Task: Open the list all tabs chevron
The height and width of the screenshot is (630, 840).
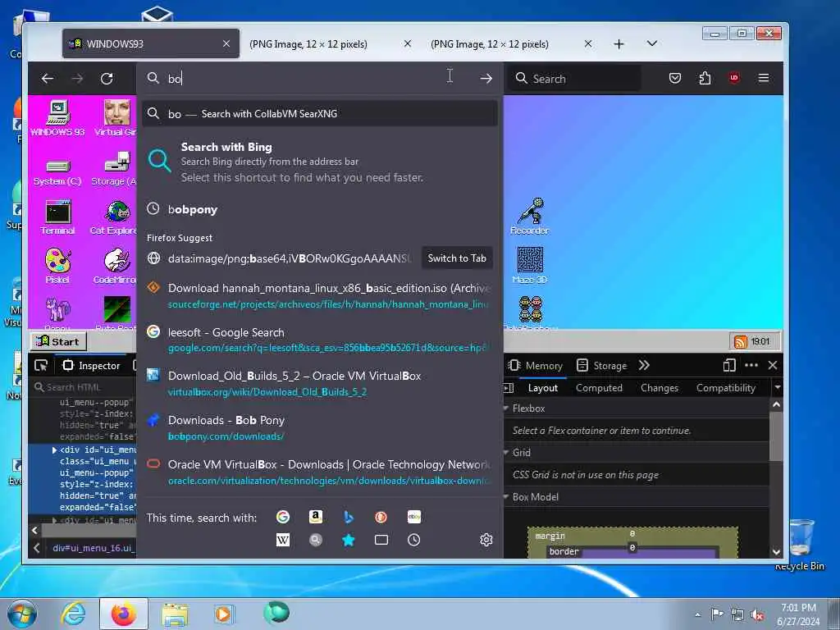Action: (x=652, y=43)
